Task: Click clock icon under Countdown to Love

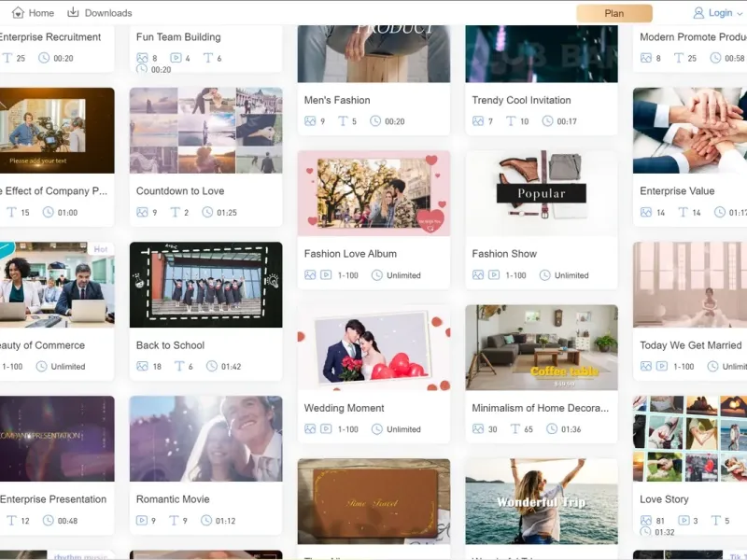Action: point(207,213)
